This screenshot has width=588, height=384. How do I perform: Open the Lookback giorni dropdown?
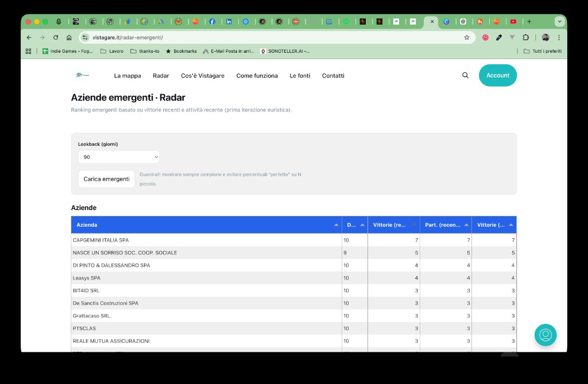click(x=119, y=157)
